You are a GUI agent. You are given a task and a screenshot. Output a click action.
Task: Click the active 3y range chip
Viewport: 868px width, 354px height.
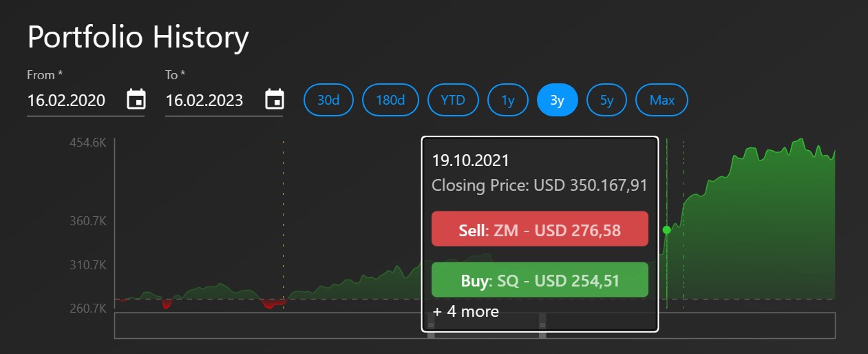[557, 100]
